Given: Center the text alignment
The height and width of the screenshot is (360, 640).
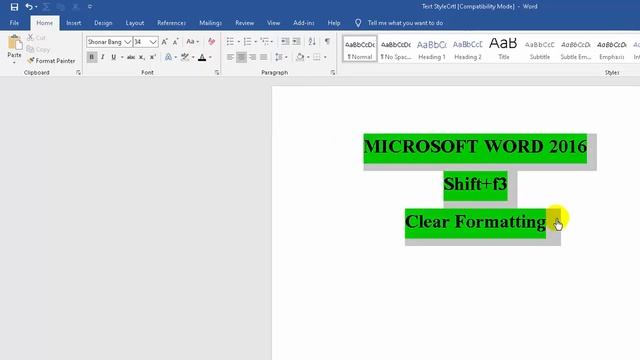Looking at the screenshot, I should pyautogui.click(x=241, y=57).
